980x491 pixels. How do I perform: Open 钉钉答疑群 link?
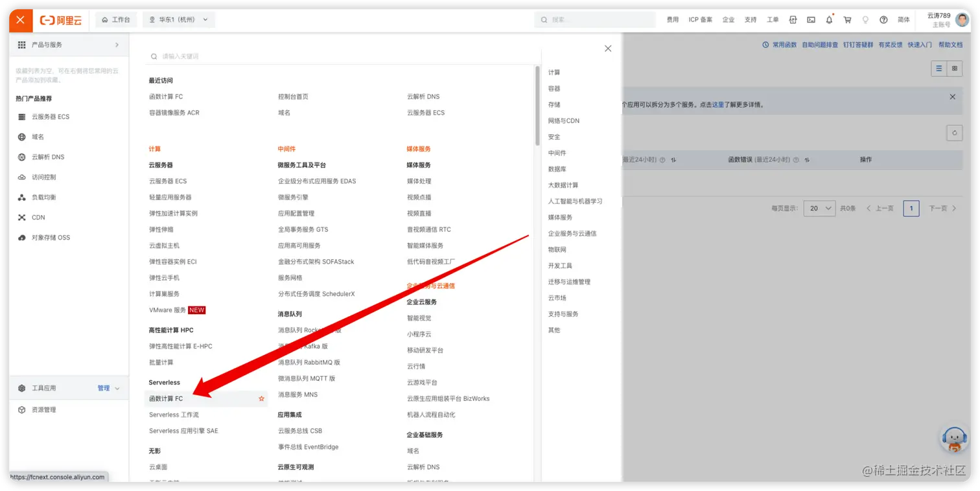(x=858, y=45)
